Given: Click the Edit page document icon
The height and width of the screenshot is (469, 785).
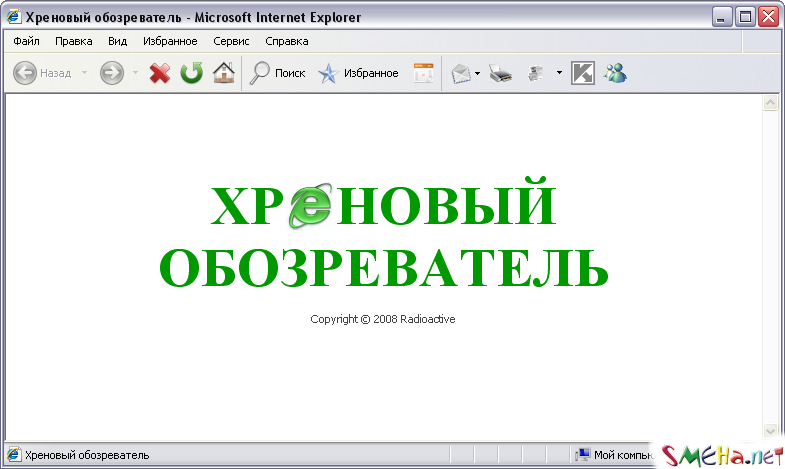Looking at the screenshot, I should coord(536,74).
